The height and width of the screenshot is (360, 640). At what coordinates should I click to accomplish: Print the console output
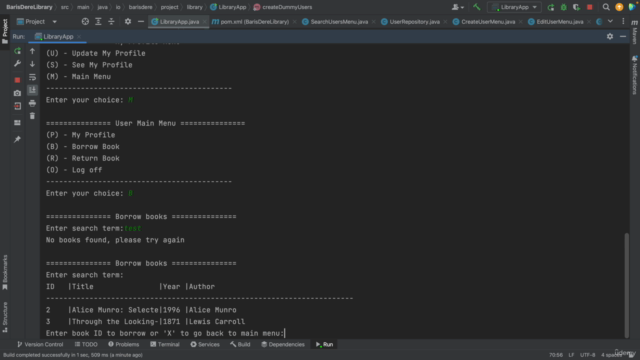pos(32,103)
